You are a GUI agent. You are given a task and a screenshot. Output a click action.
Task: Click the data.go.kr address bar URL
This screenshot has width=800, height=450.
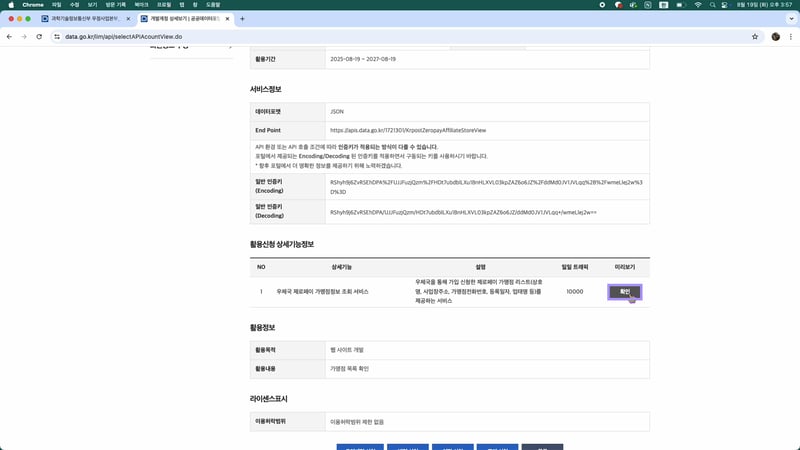pos(123,37)
